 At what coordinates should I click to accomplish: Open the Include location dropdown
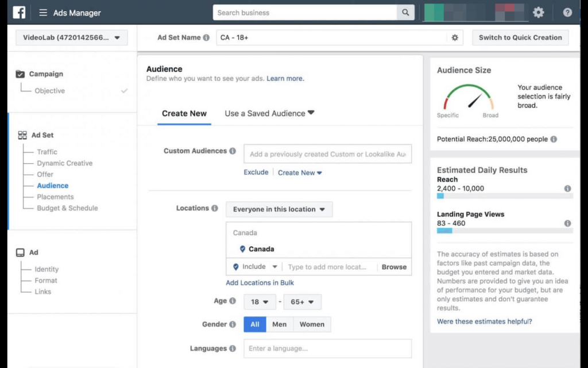pyautogui.click(x=256, y=267)
